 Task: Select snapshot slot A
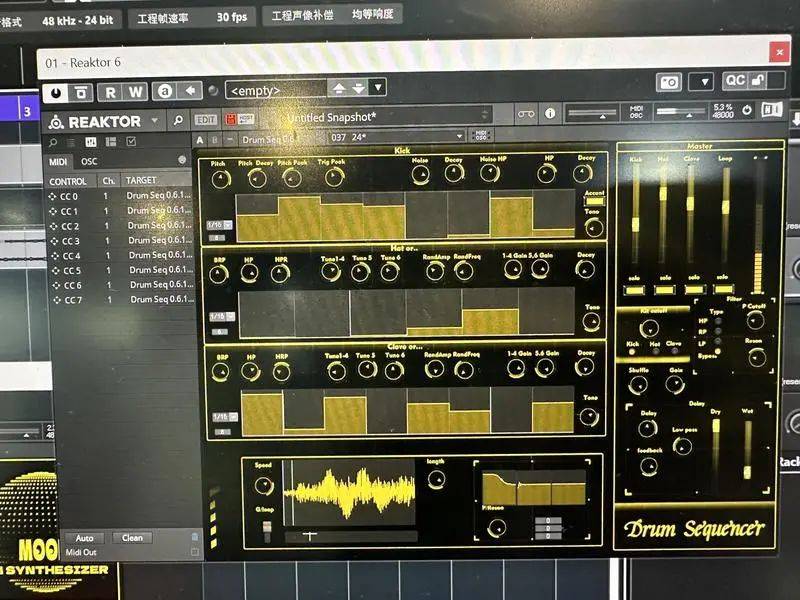[x=200, y=140]
